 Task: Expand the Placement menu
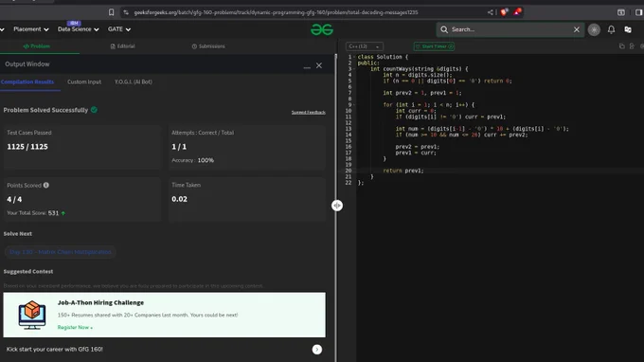(x=31, y=29)
